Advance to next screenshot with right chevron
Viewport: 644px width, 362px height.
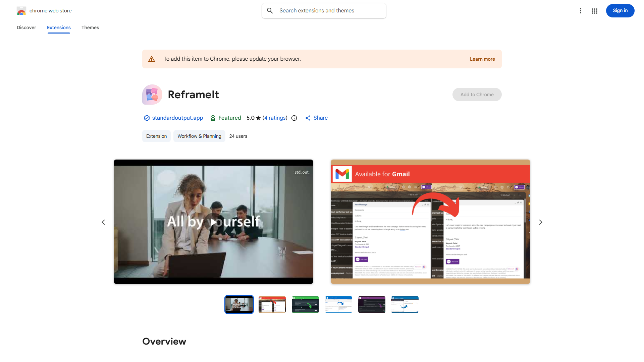tap(540, 222)
